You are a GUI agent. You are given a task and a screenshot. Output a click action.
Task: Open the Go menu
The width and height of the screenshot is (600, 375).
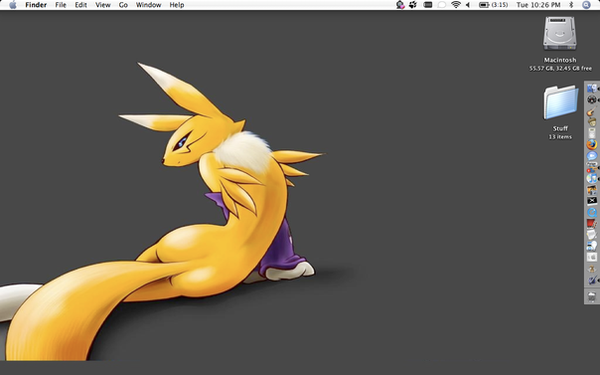[123, 5]
